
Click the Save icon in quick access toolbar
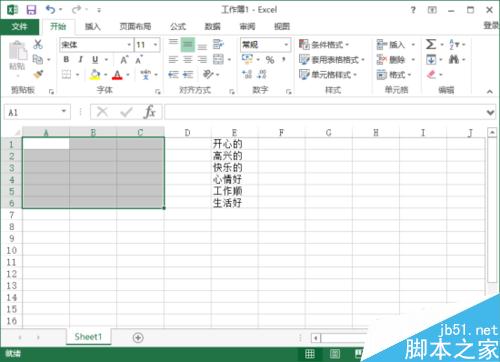coord(31,10)
